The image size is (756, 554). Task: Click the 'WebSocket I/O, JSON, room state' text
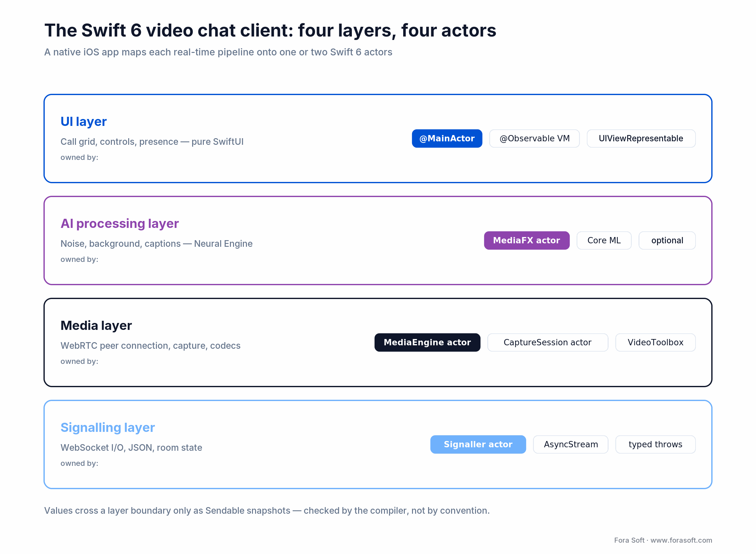[131, 447]
